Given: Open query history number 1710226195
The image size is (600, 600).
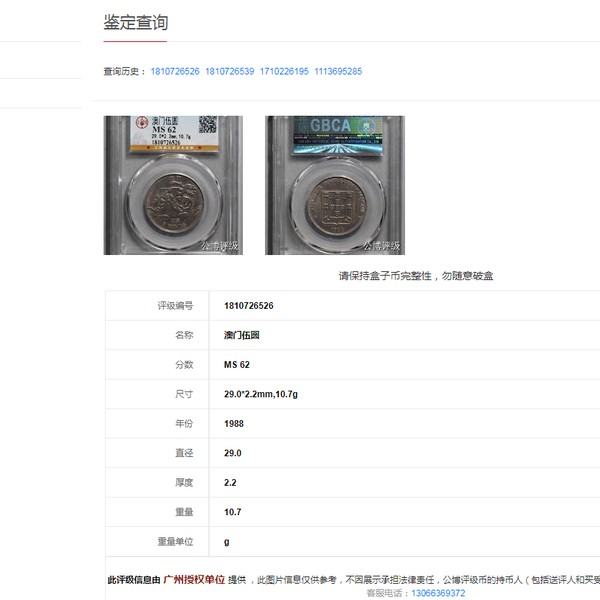Looking at the screenshot, I should click(284, 71).
